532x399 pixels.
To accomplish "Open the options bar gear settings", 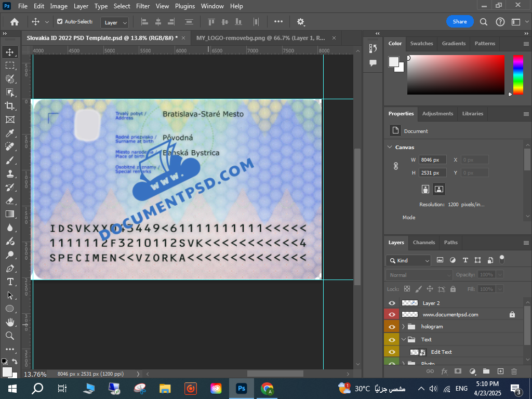I will coord(301,22).
